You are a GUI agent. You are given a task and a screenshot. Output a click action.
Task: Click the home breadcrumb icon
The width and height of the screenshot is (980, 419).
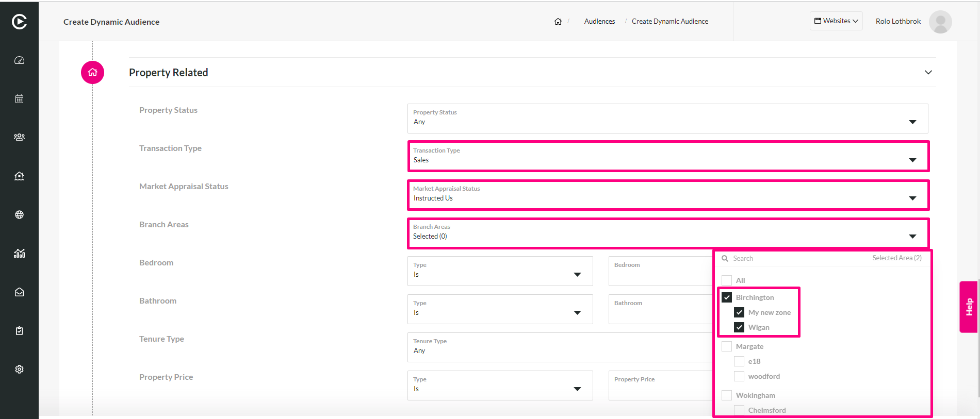[x=558, y=22]
